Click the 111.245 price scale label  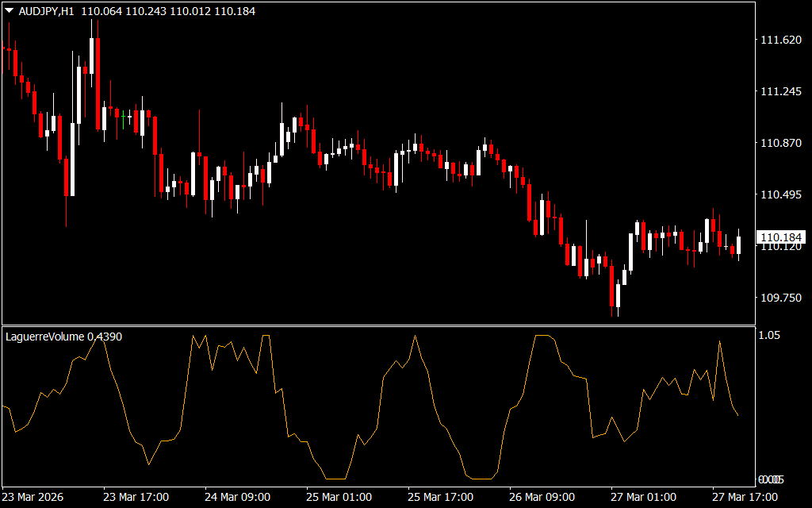pos(781,92)
